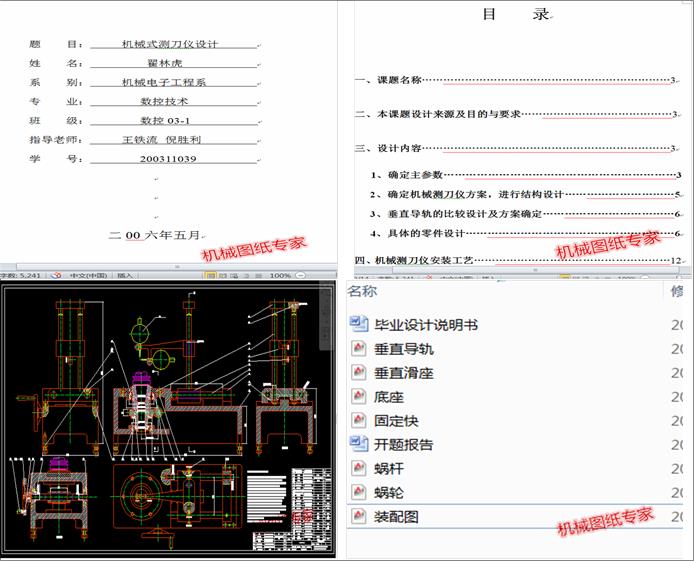This screenshot has width=694, height=561.
Task: Click the 修 (modified date) column header
Action: (x=677, y=291)
